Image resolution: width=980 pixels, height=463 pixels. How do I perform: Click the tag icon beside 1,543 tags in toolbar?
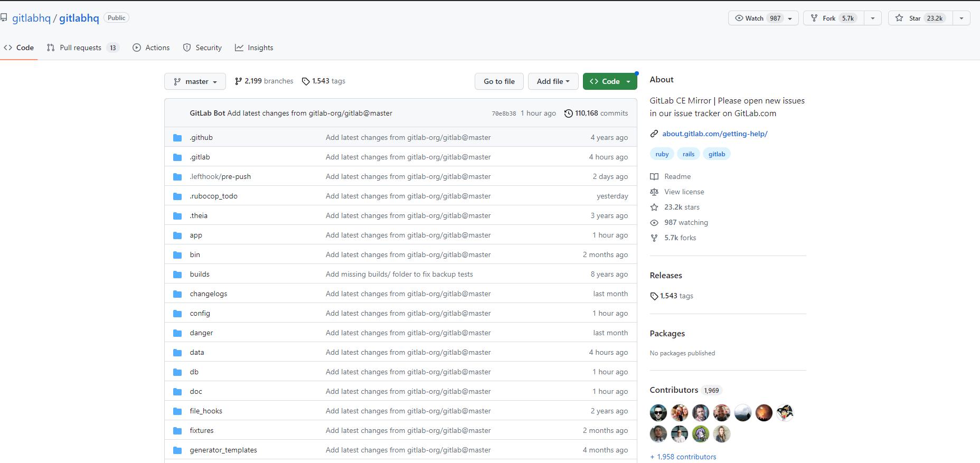coord(306,81)
